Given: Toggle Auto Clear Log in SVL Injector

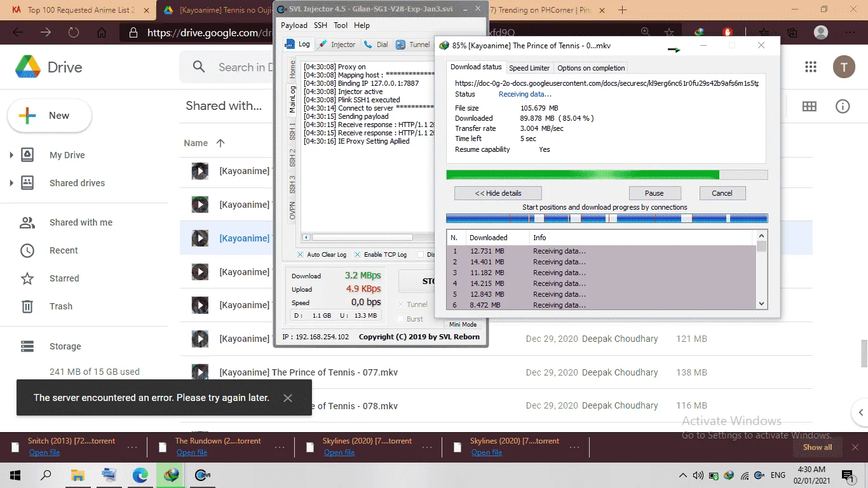Looking at the screenshot, I should [x=301, y=254].
